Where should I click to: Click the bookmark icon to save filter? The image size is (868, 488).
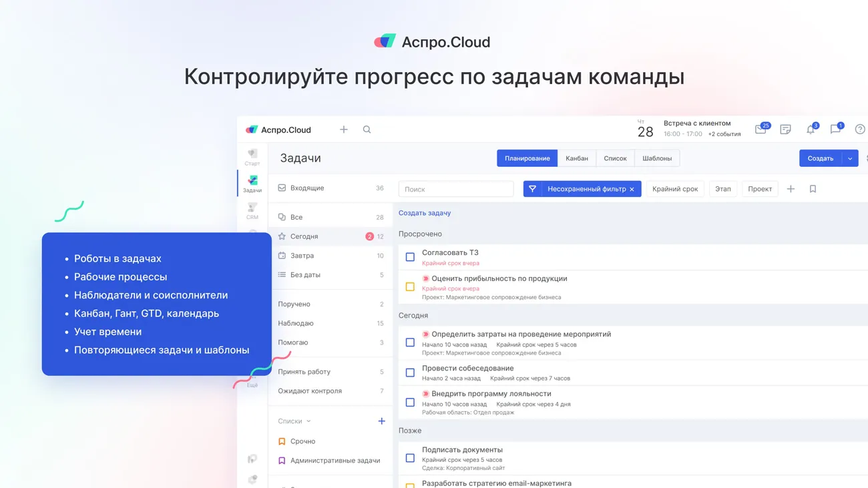coord(813,189)
